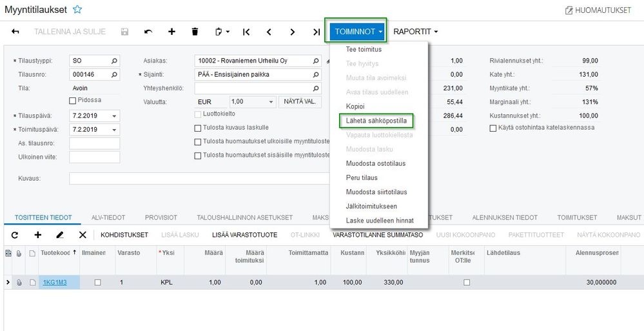Click note icon on row 1KG1M3
Screen dimensions: 644x331
click(x=32, y=283)
